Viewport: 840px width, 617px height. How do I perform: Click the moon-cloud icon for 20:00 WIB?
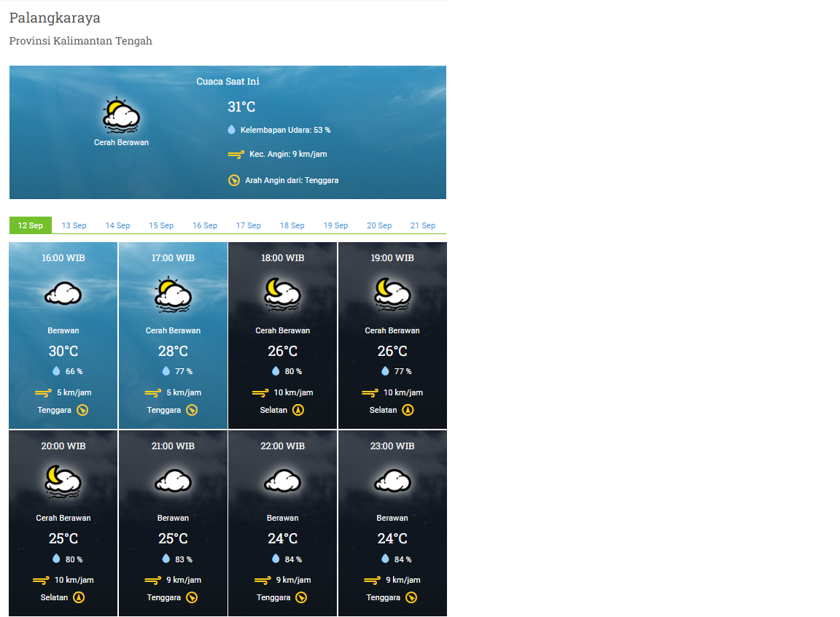[63, 481]
